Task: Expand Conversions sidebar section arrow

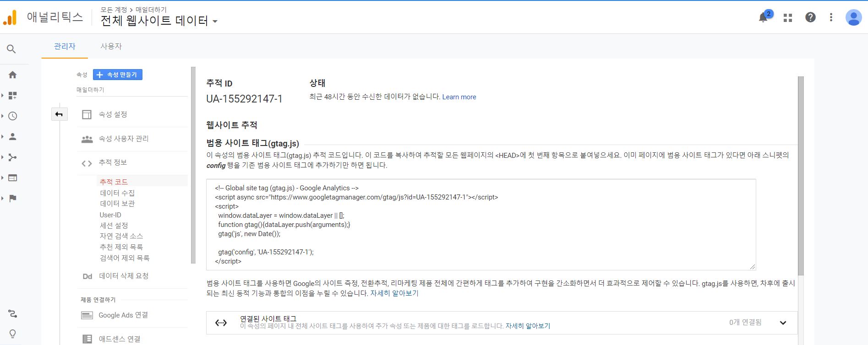Action: [x=3, y=198]
